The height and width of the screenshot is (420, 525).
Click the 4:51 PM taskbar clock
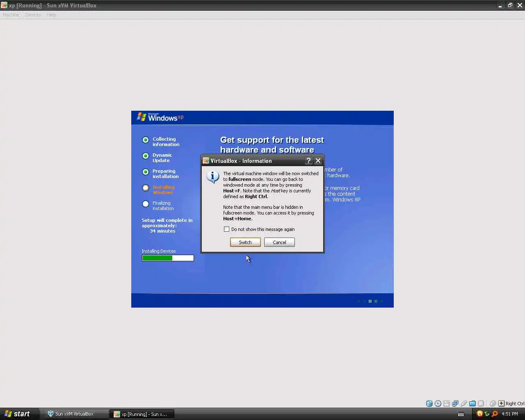pyautogui.click(x=510, y=414)
